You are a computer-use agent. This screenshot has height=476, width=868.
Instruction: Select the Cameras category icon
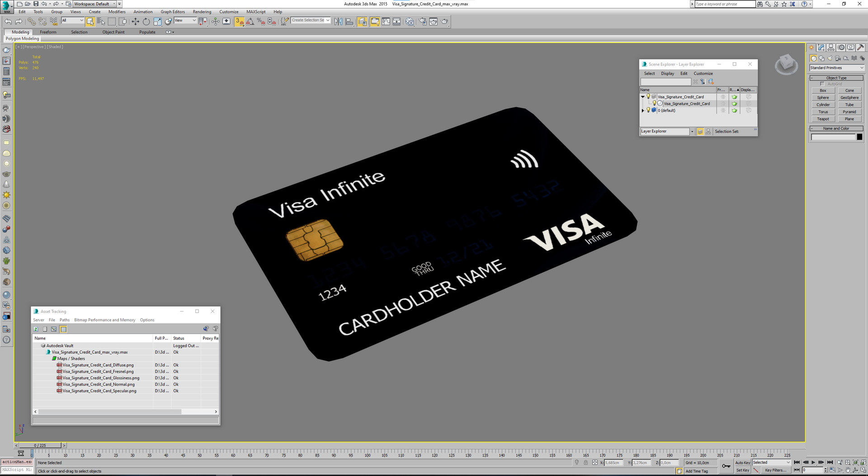(838, 58)
